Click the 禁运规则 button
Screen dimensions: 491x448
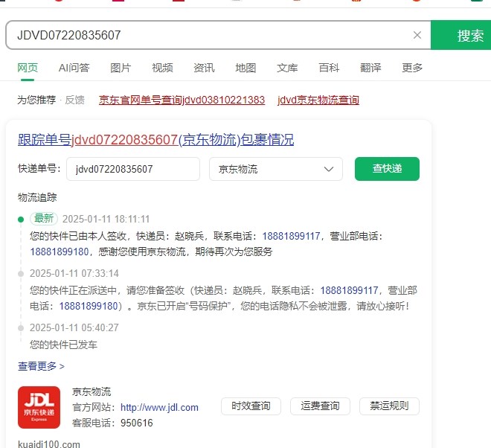389,406
